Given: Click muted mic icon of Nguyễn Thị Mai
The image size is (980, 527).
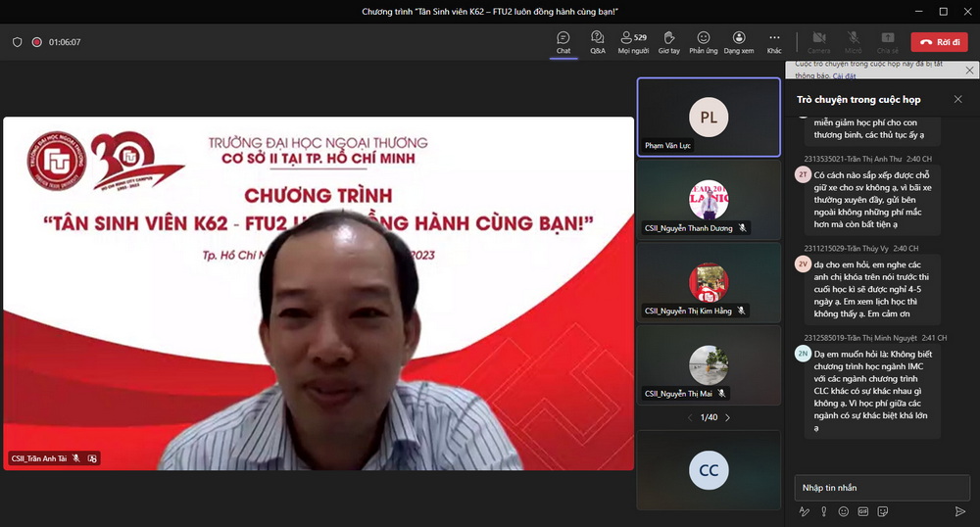Looking at the screenshot, I should click(721, 394).
